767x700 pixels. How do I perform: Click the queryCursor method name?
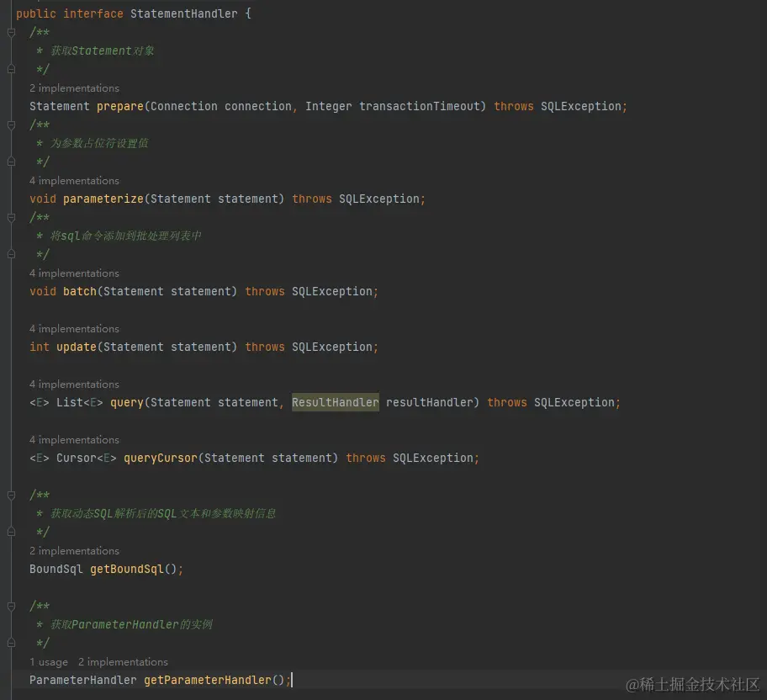coord(161,459)
